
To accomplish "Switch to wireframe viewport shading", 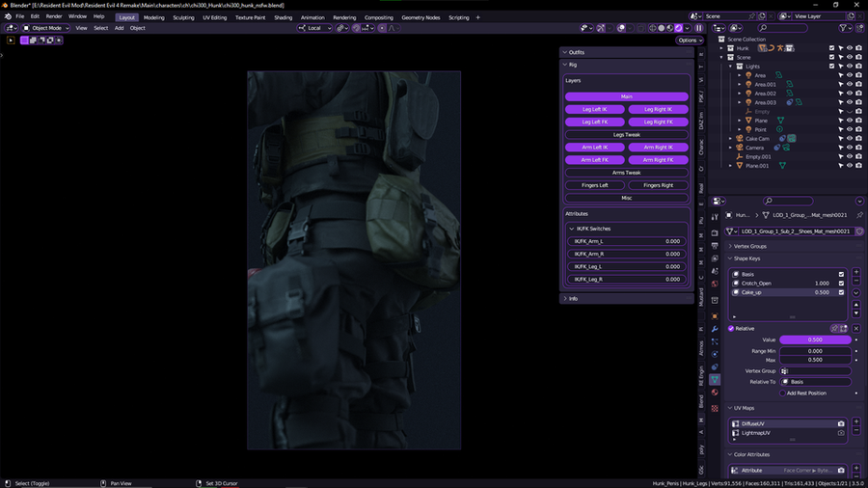I will point(653,28).
